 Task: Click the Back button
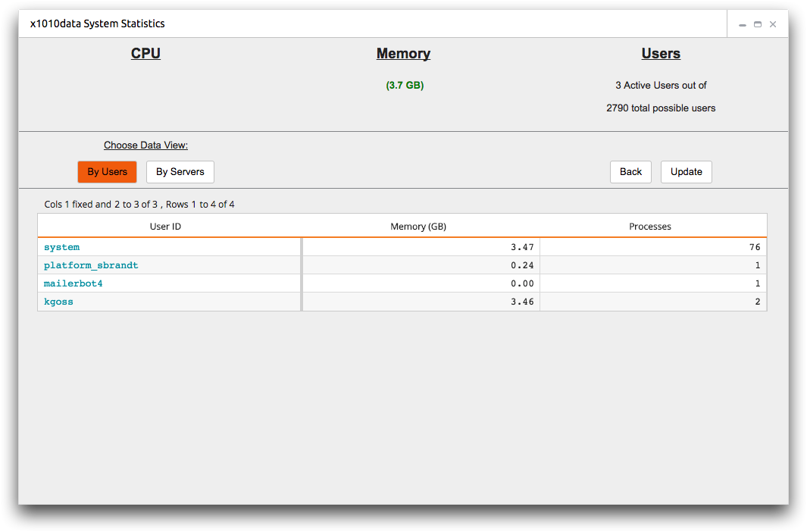[x=630, y=172]
